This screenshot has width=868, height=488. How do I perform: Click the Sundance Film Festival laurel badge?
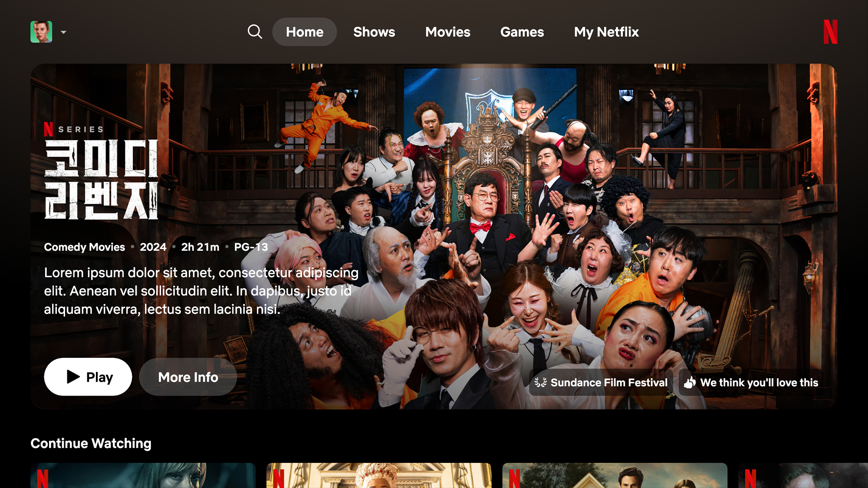pos(540,383)
